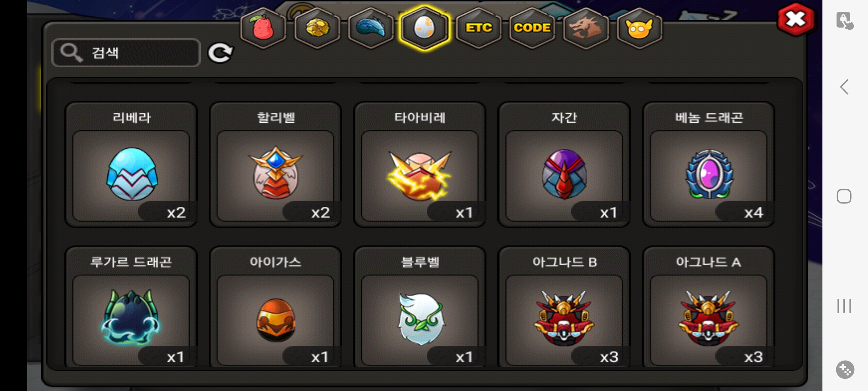Open the red fruit food tab
This screenshot has height=391, width=868.
tap(263, 28)
